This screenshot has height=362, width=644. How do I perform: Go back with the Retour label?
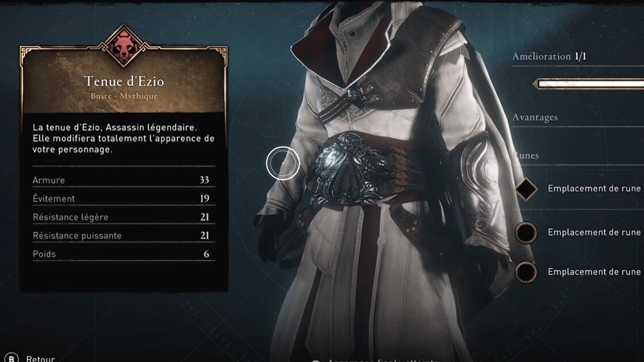pos(40,359)
